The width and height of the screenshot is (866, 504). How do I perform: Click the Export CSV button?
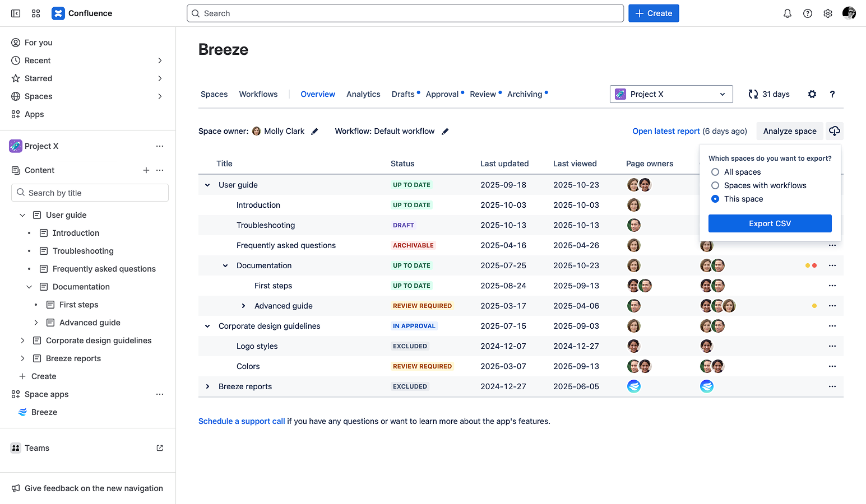(x=770, y=223)
